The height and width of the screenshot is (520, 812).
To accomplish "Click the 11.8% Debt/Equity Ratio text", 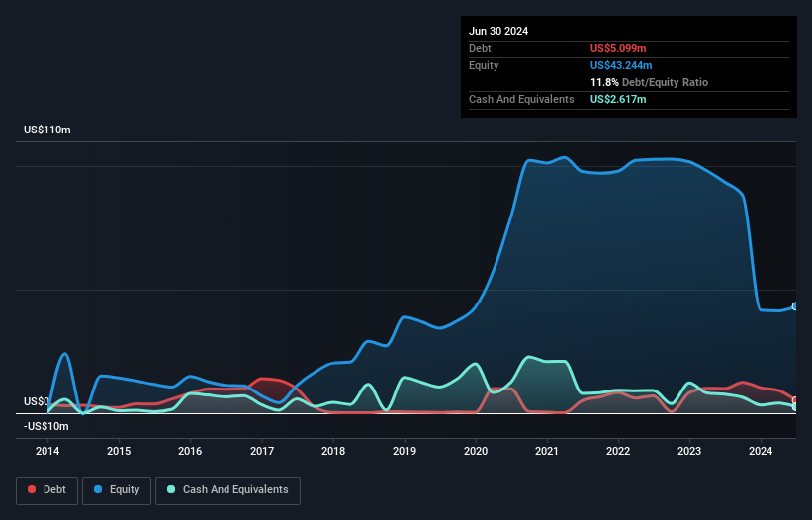I will (x=650, y=82).
